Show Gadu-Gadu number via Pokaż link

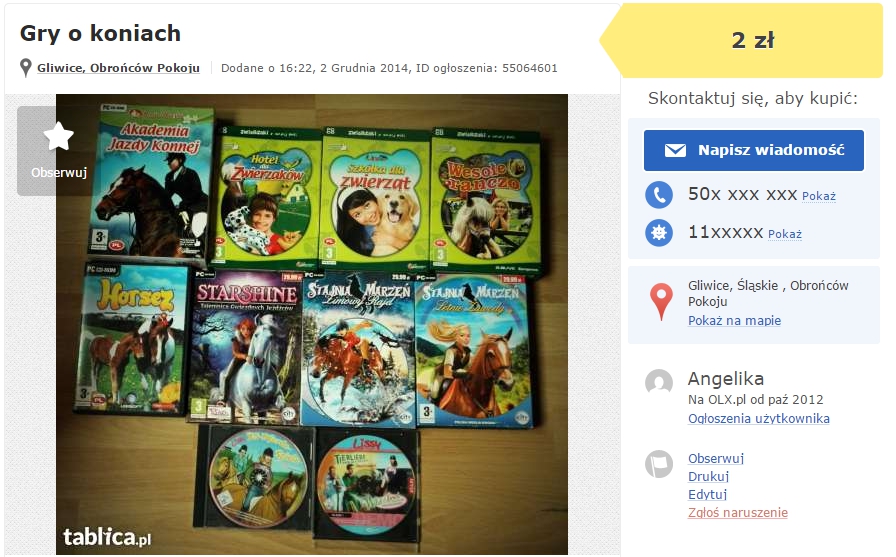coord(785,234)
